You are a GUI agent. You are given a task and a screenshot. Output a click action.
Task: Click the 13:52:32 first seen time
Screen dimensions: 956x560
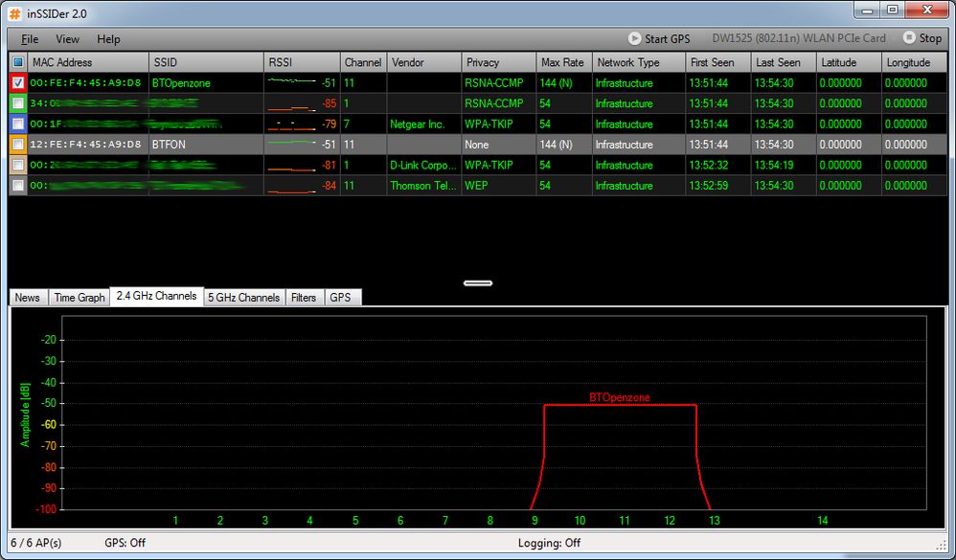coord(709,166)
